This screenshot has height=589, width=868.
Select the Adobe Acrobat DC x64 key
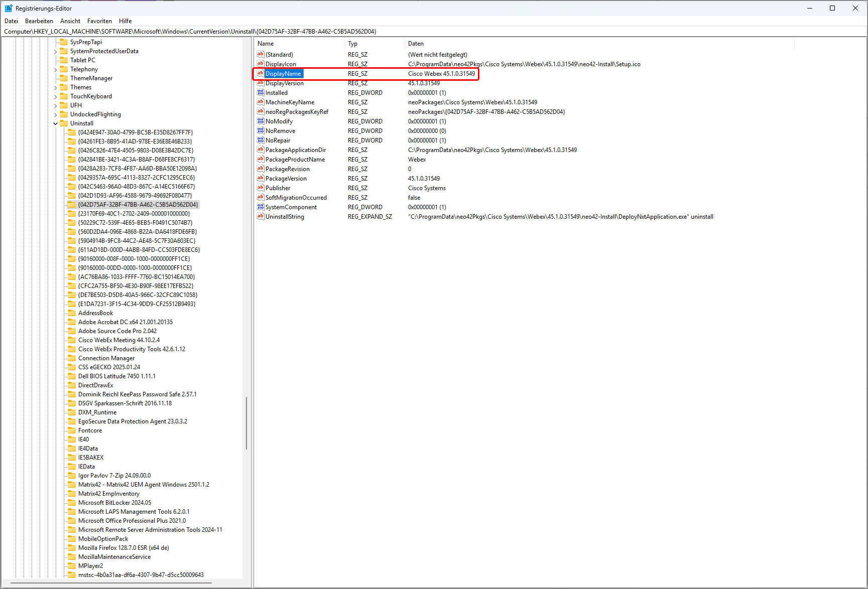point(126,322)
